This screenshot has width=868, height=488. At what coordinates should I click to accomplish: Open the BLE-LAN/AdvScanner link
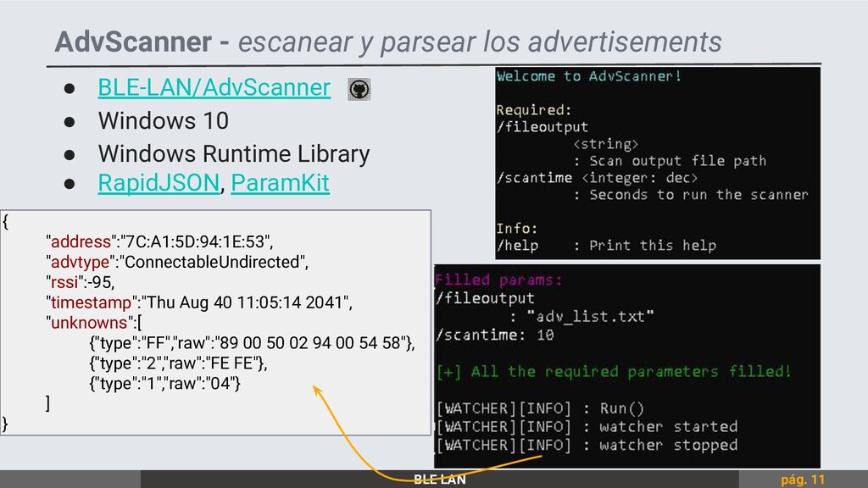214,87
